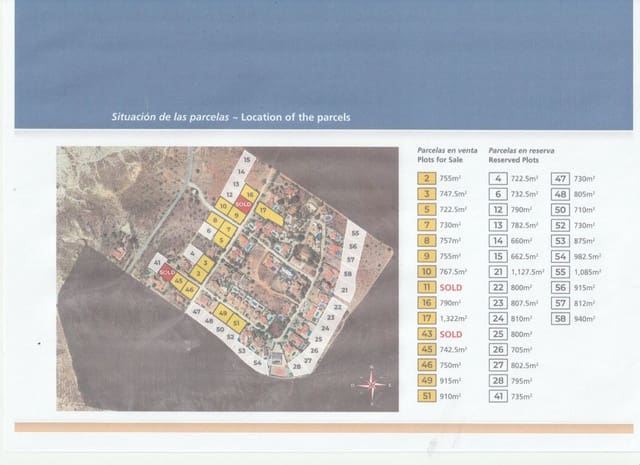Click the 910m² area value in legend
Viewport: 640px width, 465px height.
450,396
